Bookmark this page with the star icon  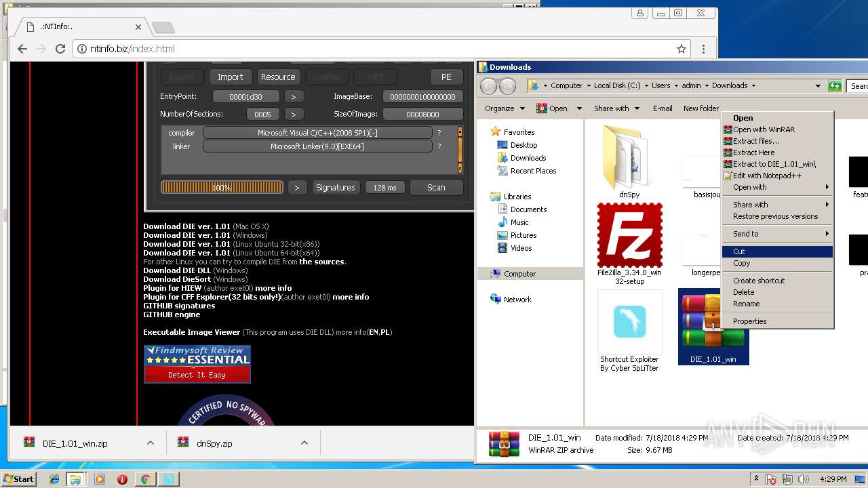[681, 49]
